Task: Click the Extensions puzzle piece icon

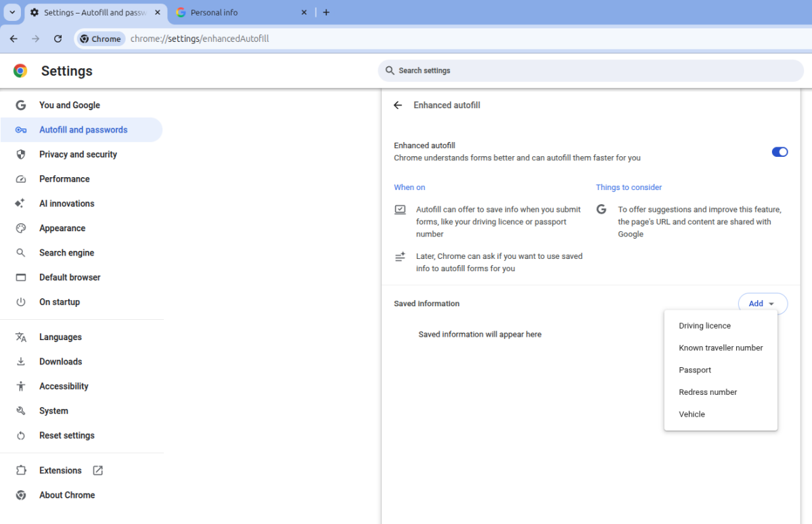Action: (x=21, y=471)
